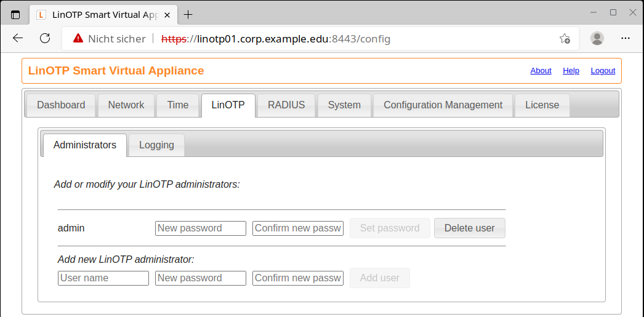Open a new browser tab with plus
This screenshot has height=317, width=644.
click(x=188, y=14)
